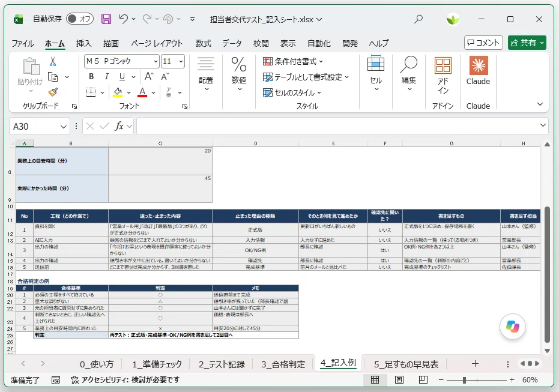The image size is (559, 392).
Task: Click the Copilot floating icon
Action: click(x=512, y=327)
